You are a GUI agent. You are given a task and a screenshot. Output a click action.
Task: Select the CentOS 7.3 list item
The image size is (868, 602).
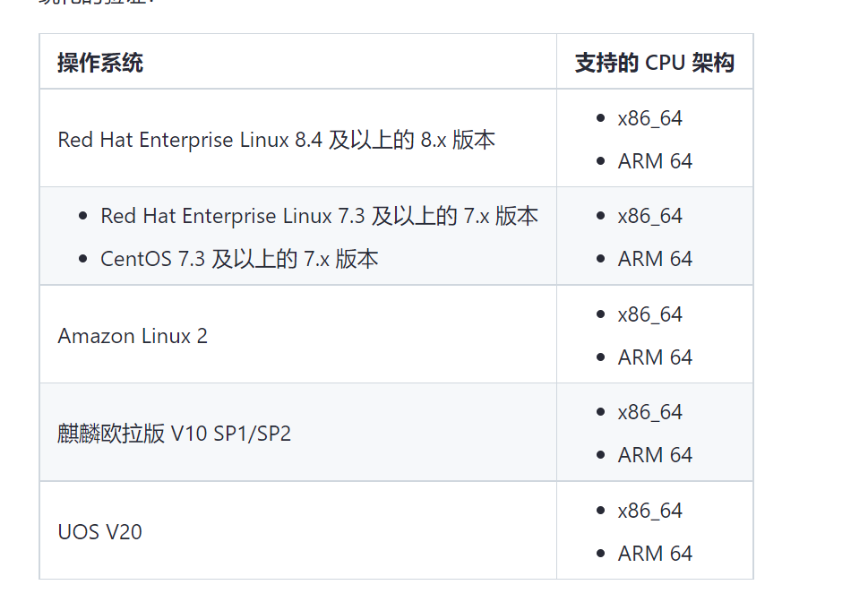click(x=239, y=259)
